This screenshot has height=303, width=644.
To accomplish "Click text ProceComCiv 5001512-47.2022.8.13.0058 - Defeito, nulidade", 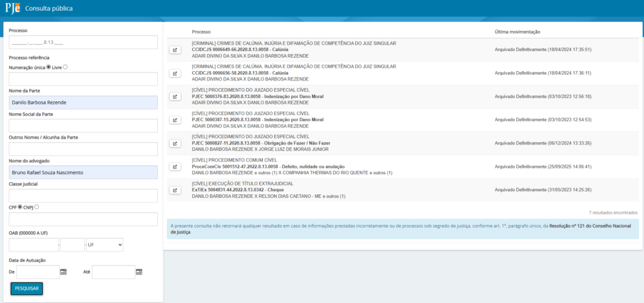I will coord(268,167).
